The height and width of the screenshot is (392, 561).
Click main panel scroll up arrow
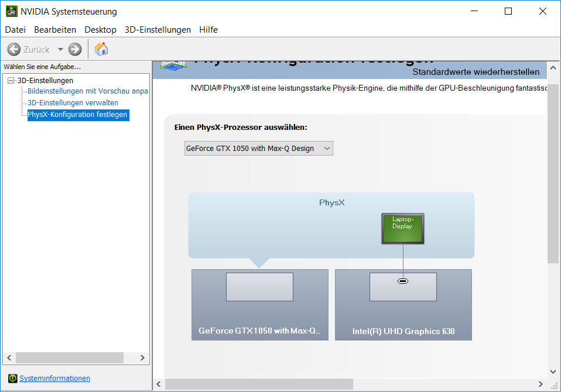(x=553, y=67)
